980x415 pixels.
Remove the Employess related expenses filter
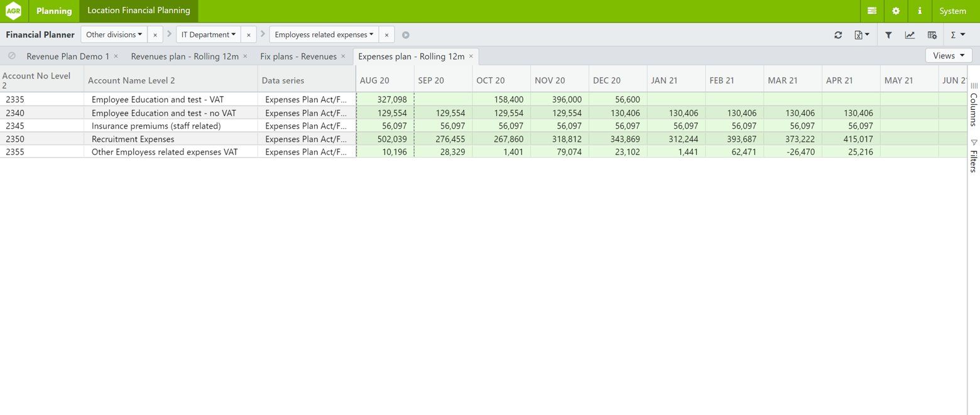(x=386, y=35)
